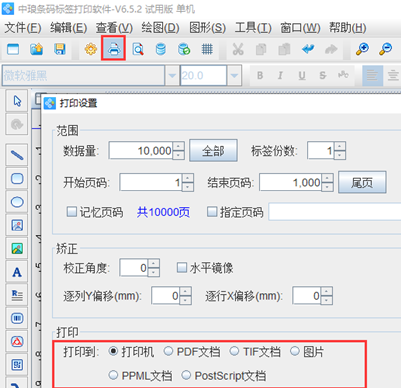
Task: Select the ellipse drawing tool
Action: (x=17, y=202)
